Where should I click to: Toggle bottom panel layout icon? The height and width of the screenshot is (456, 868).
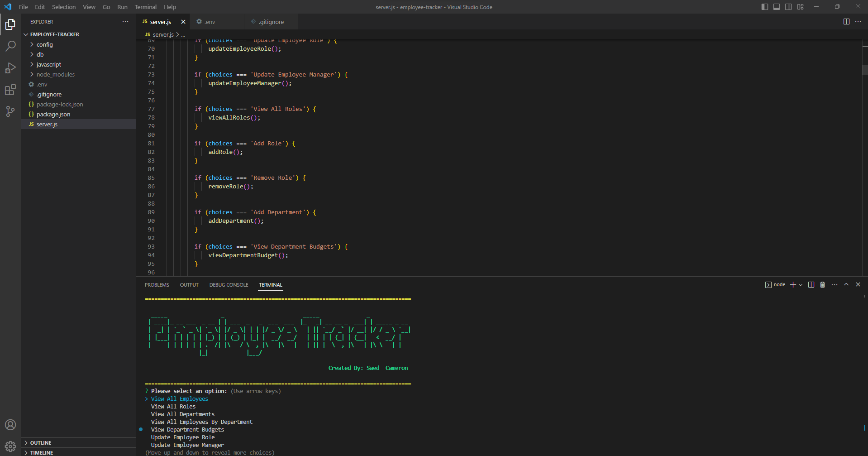777,7
